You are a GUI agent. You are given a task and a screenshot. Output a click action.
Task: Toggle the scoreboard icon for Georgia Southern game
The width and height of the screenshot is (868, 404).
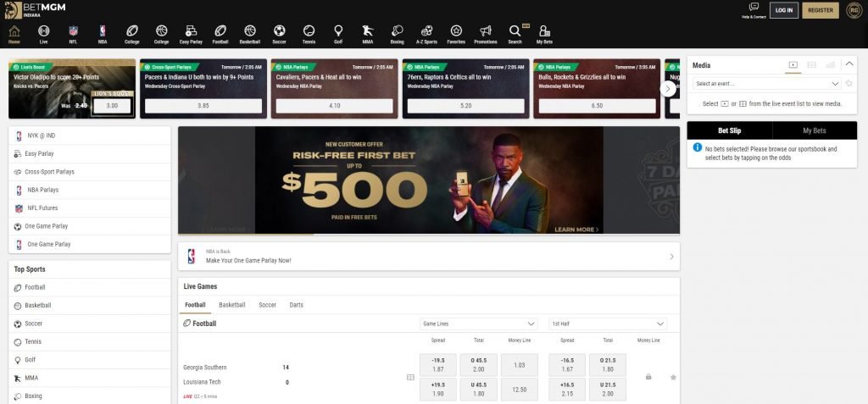(411, 377)
